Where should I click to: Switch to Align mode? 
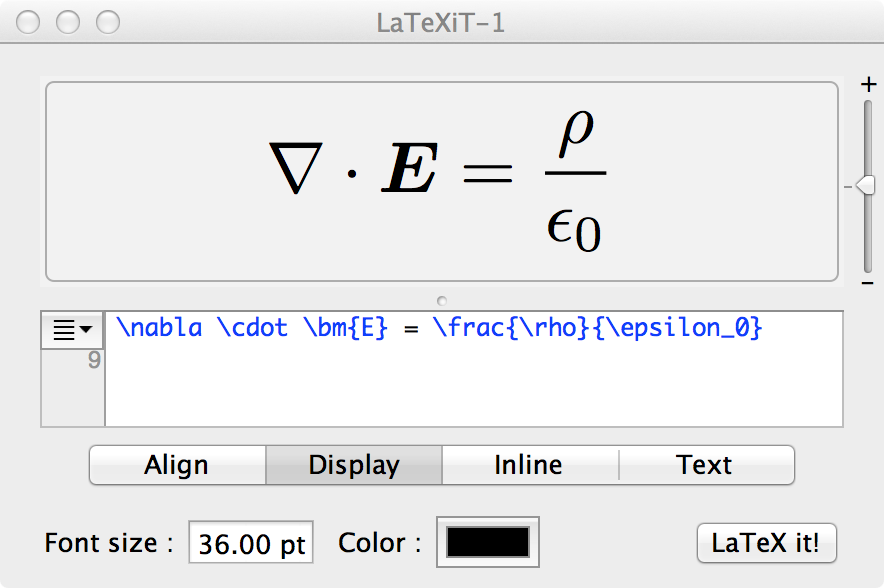(x=177, y=465)
